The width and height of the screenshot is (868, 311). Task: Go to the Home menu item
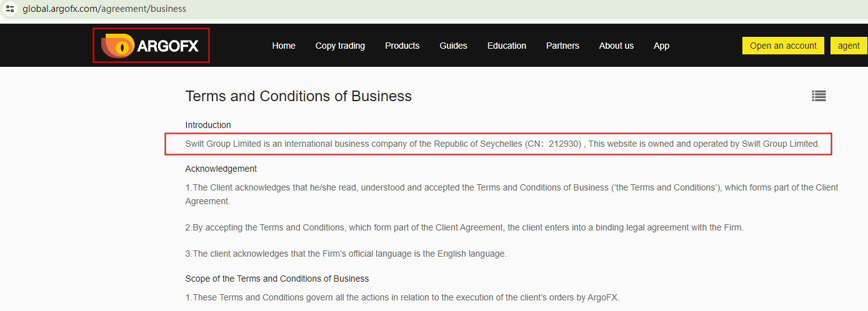pos(284,46)
